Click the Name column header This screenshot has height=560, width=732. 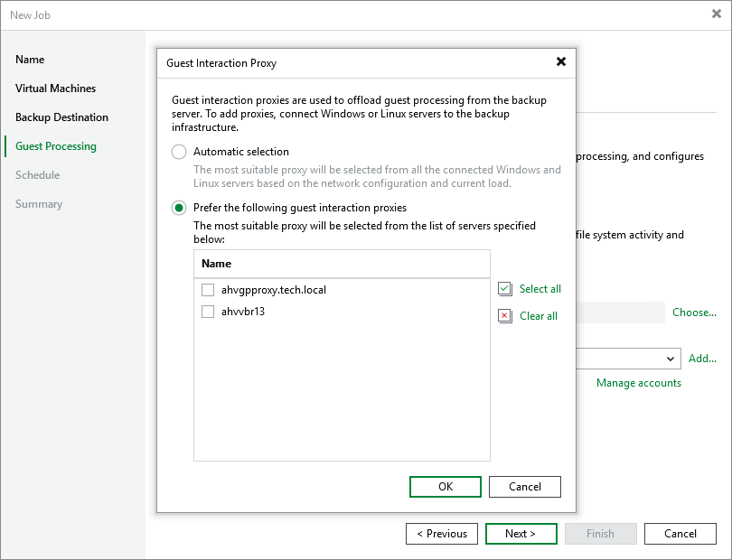[x=217, y=264]
